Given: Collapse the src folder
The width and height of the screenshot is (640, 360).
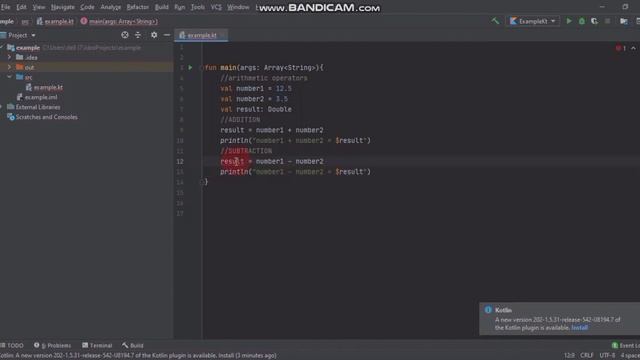Looking at the screenshot, I should [9, 77].
